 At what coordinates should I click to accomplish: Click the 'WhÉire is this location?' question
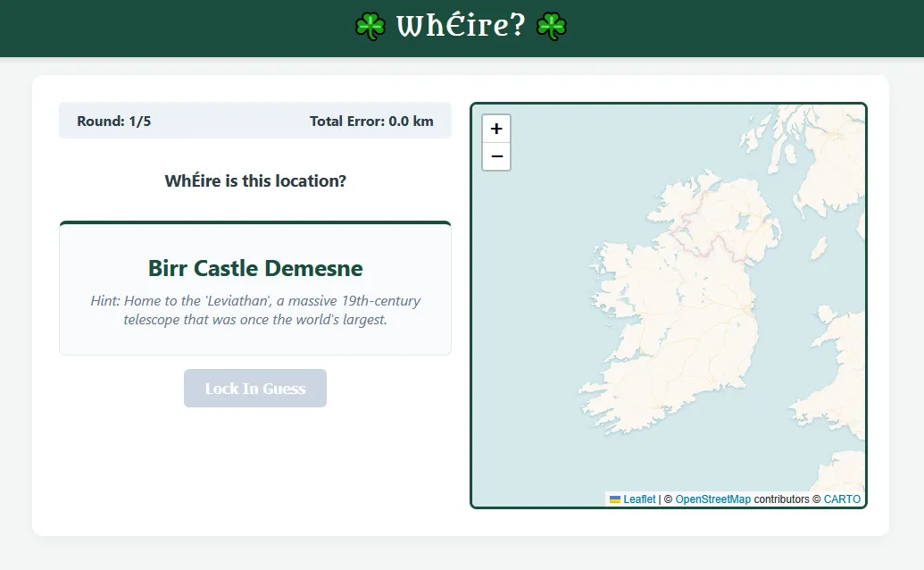(x=255, y=180)
